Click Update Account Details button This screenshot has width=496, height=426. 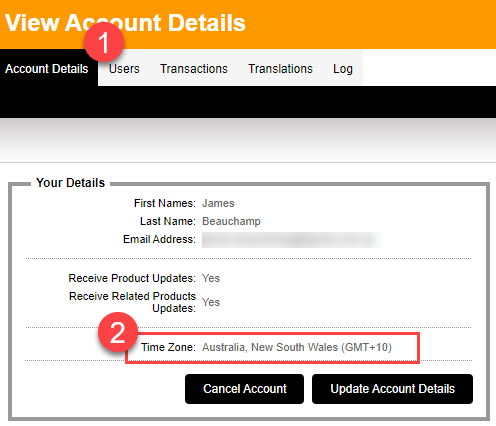(x=392, y=389)
